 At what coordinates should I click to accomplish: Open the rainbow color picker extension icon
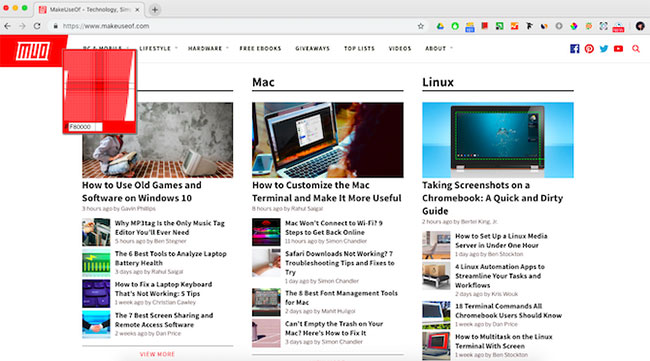tap(574, 26)
